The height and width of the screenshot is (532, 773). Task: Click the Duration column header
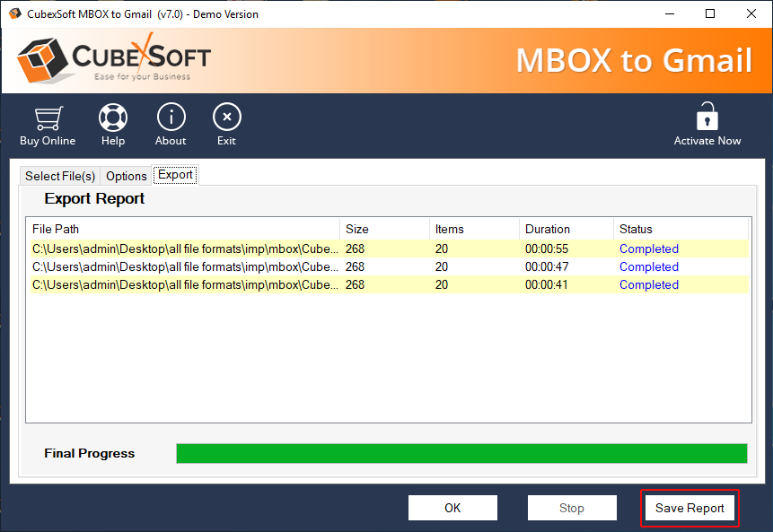[x=566, y=229]
